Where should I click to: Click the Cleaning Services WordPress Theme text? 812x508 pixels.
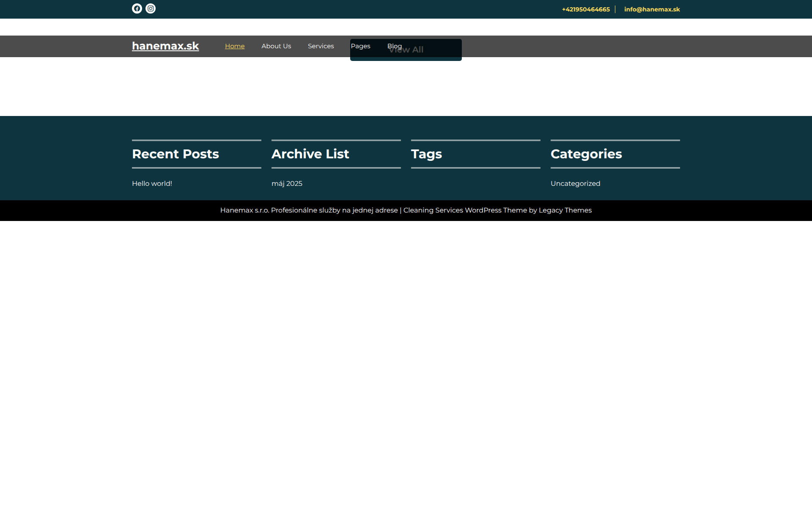pos(465,210)
